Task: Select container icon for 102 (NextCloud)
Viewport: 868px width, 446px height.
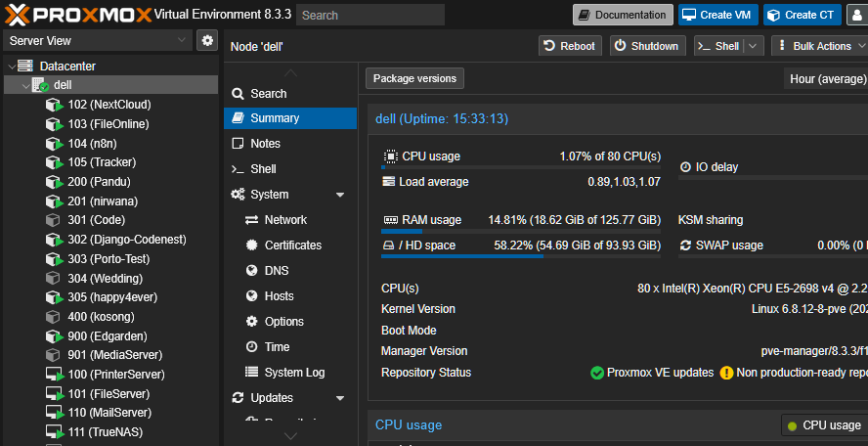Action: click(x=54, y=105)
